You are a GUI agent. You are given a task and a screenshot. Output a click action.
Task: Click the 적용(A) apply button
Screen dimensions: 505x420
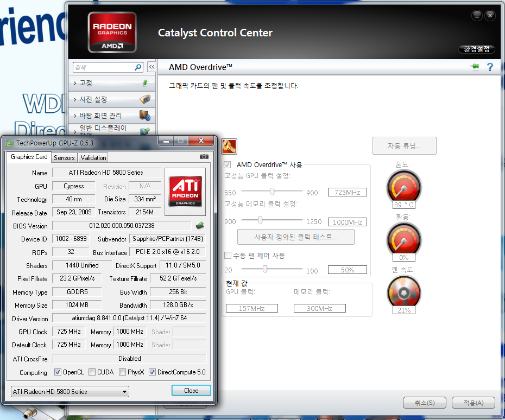[474, 403]
